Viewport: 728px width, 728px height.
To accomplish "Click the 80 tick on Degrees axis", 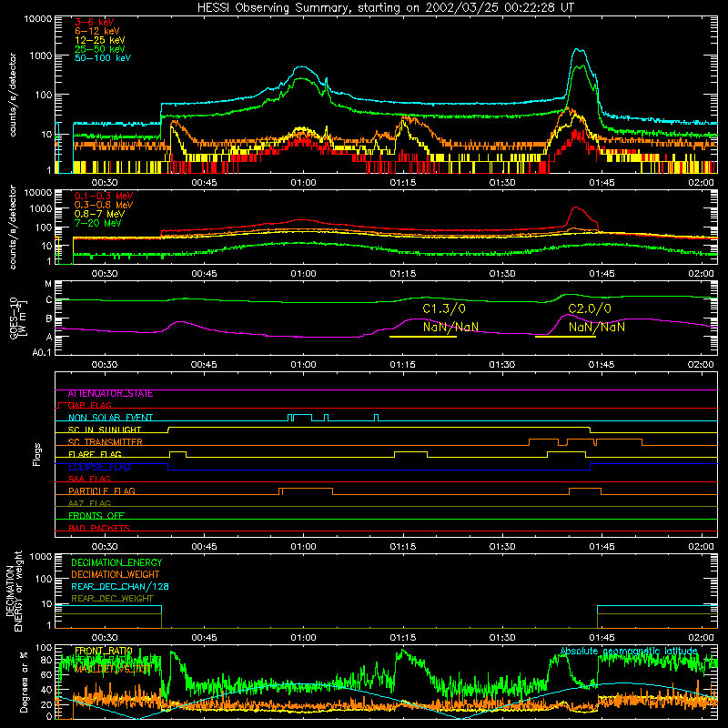I will click(x=46, y=660).
